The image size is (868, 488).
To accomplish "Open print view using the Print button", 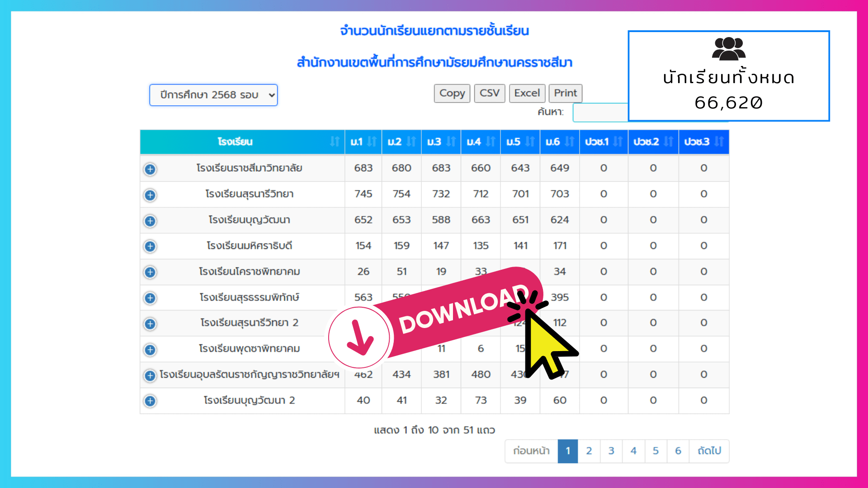I will [x=565, y=93].
